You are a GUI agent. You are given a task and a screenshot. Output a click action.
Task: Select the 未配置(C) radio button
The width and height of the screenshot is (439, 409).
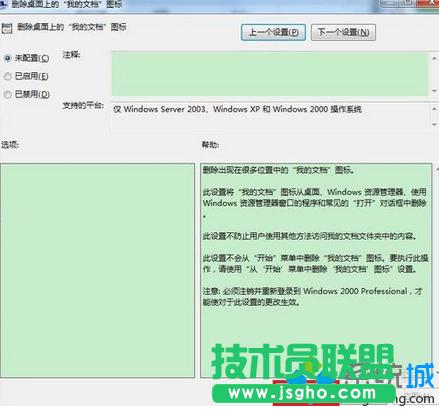click(7, 58)
